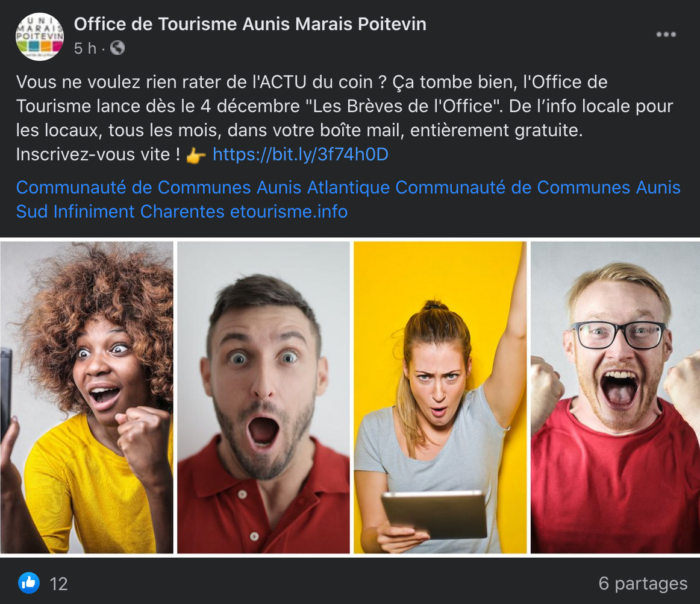700x604 pixels.
Task: Click the tablet in the third photo
Action: [434, 514]
